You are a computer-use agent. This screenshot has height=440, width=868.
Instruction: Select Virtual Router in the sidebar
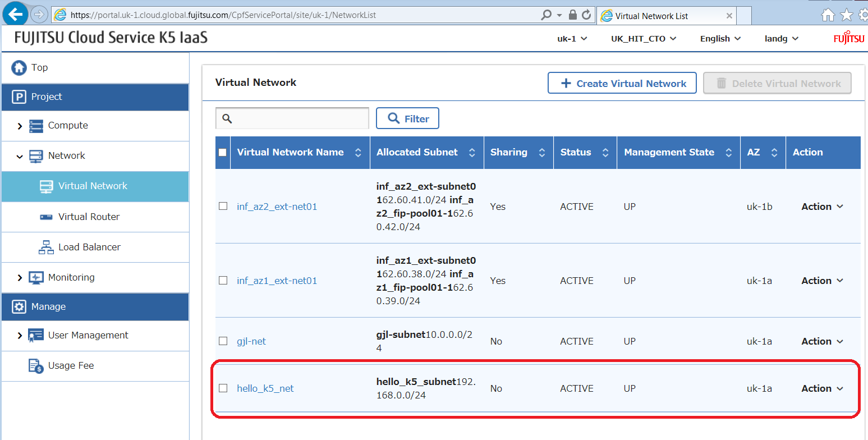click(x=95, y=217)
